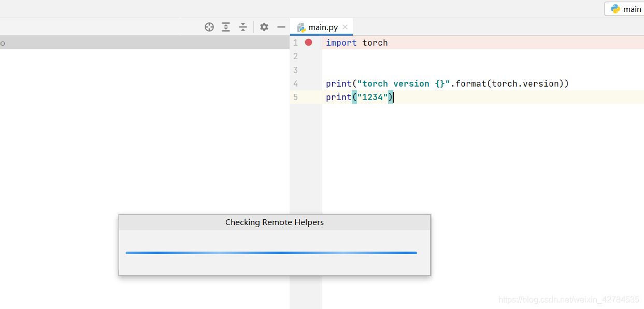
Task: Click line number 5 in gutter
Action: pyautogui.click(x=295, y=97)
